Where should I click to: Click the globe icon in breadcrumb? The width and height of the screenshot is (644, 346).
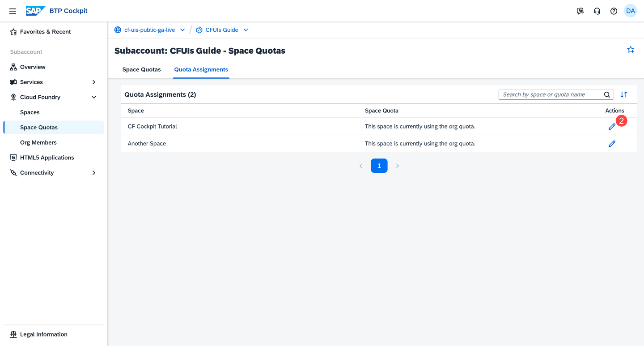(118, 30)
